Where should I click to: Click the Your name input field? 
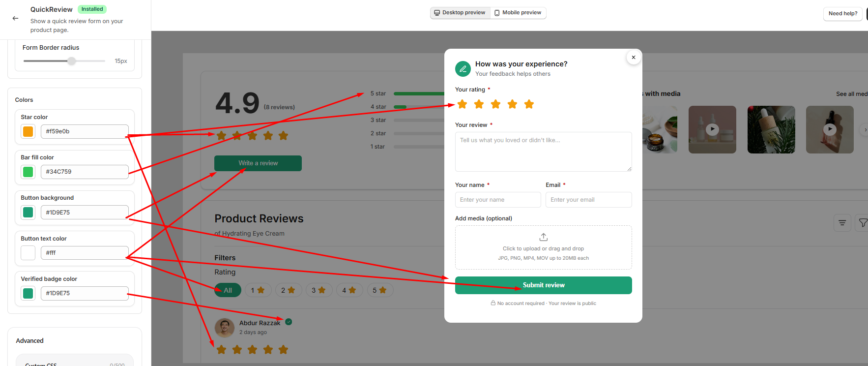tap(498, 200)
